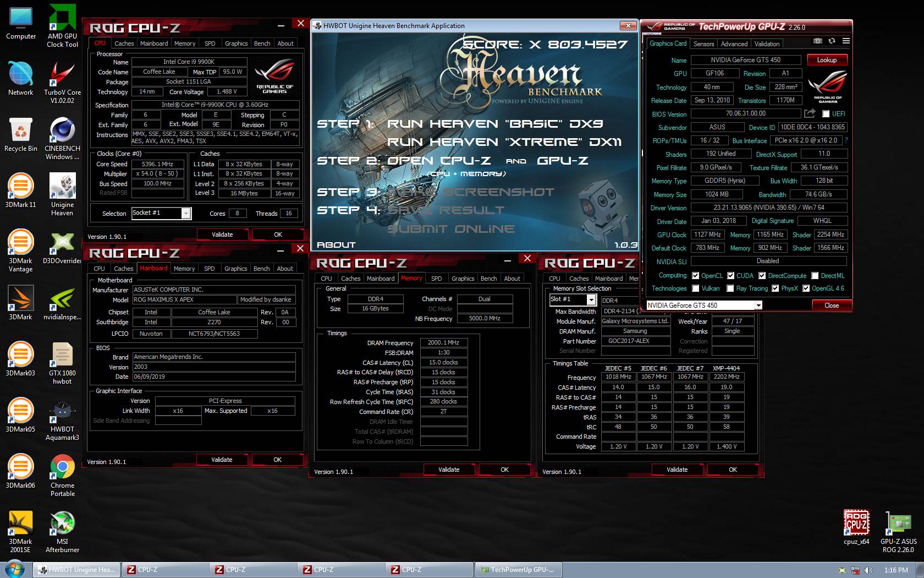Launch Unigine Heaven desktop shortcut
Image resolution: width=924 pixels, height=578 pixels.
pos(62,194)
